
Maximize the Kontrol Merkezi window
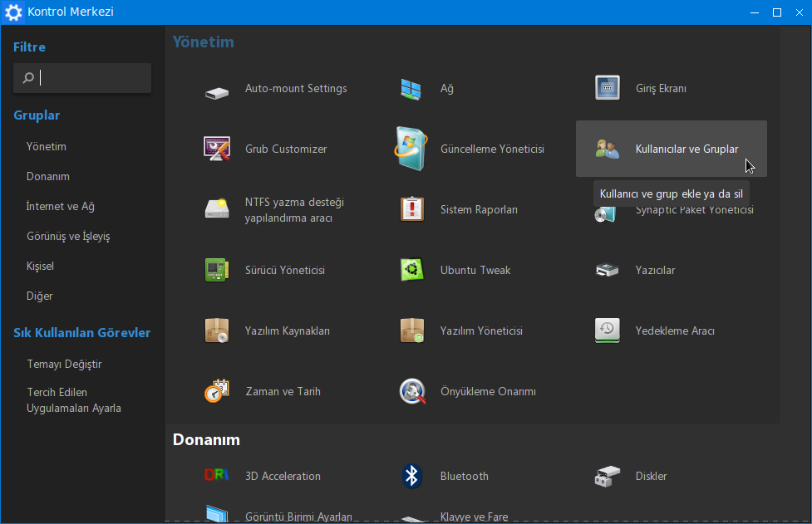(x=777, y=12)
